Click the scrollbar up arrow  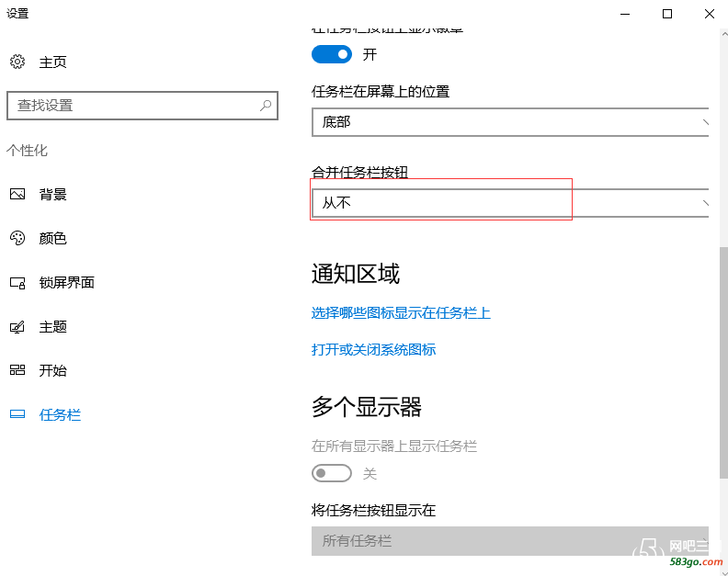(723, 34)
